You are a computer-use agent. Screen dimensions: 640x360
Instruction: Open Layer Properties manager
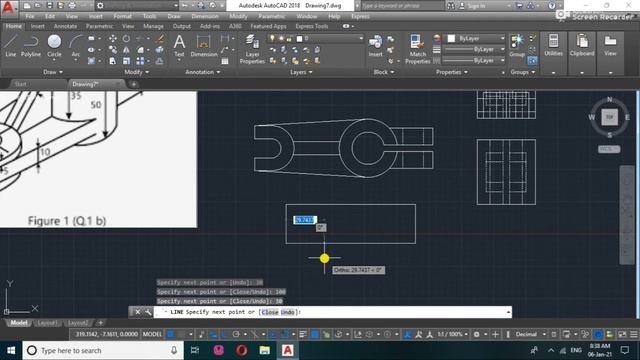[x=252, y=49]
